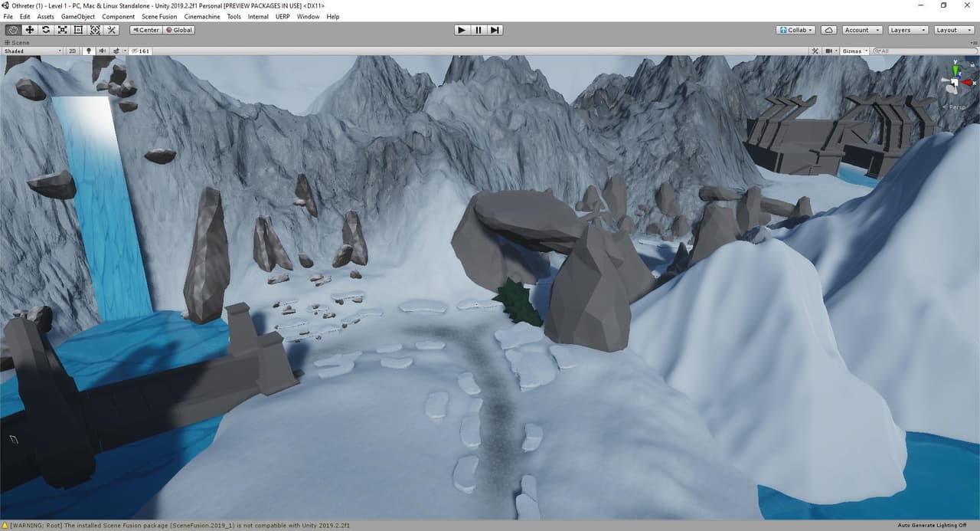The image size is (980, 531).
Task: Open the Scene panel options menu
Action: (972, 43)
